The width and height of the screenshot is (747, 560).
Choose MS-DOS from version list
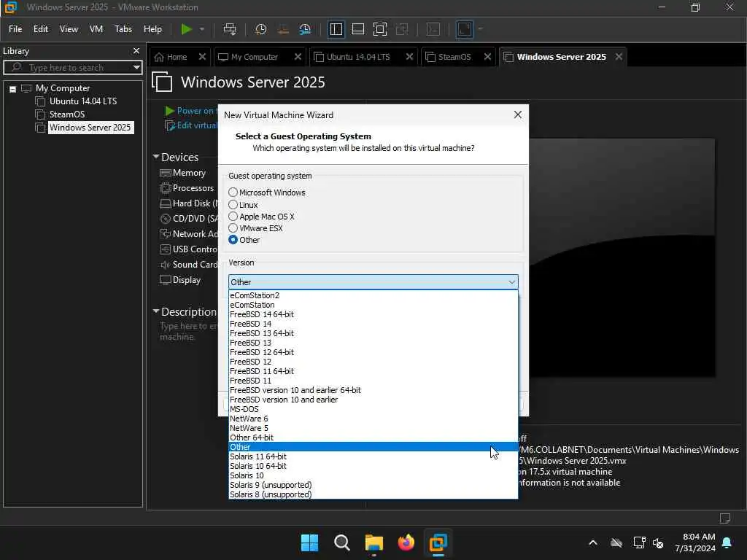(x=373, y=409)
